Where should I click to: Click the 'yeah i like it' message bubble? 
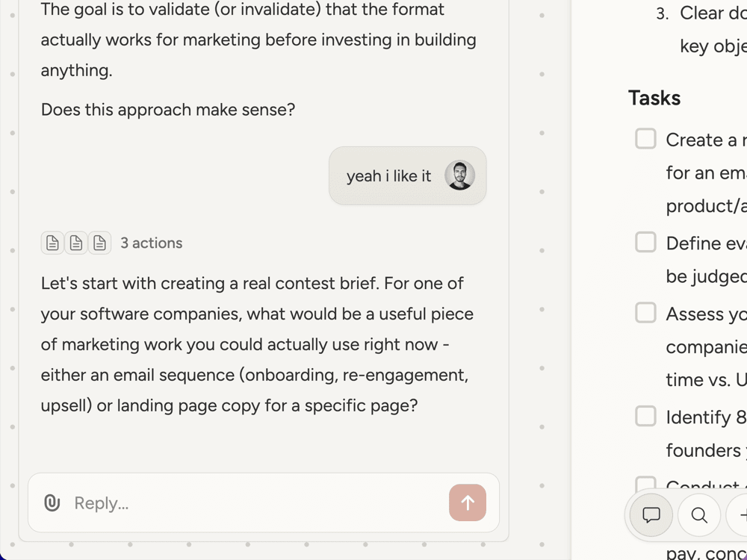click(x=388, y=176)
